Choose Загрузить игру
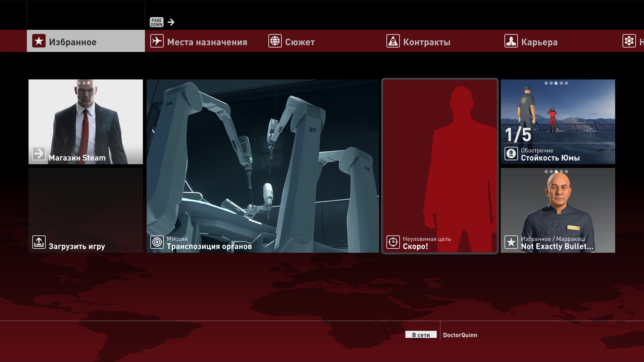 point(86,210)
